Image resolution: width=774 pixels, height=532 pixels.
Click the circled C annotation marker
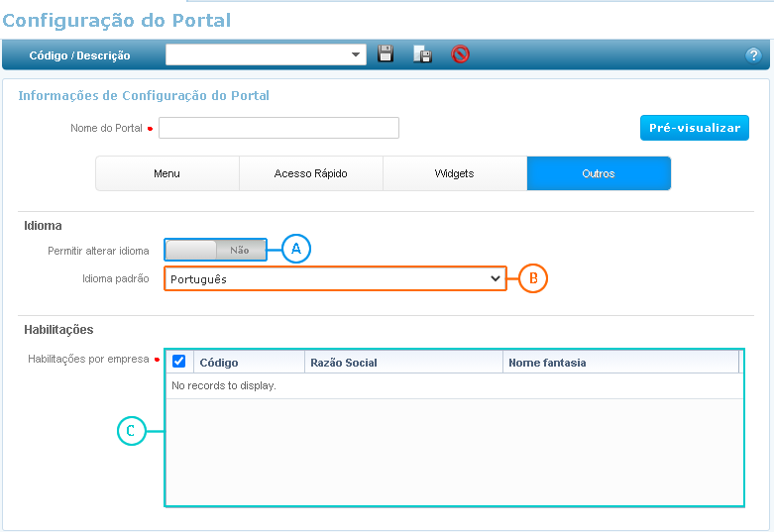(x=132, y=431)
